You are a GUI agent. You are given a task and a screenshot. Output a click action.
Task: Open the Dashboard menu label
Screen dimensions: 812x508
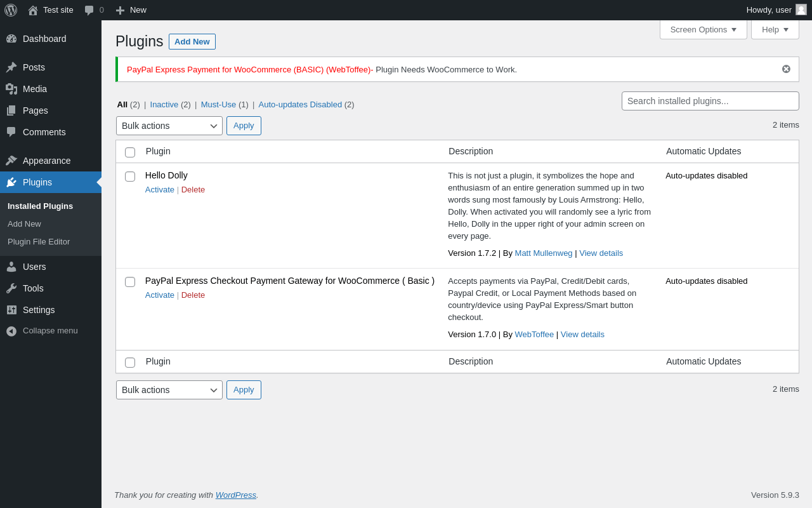tap(44, 39)
